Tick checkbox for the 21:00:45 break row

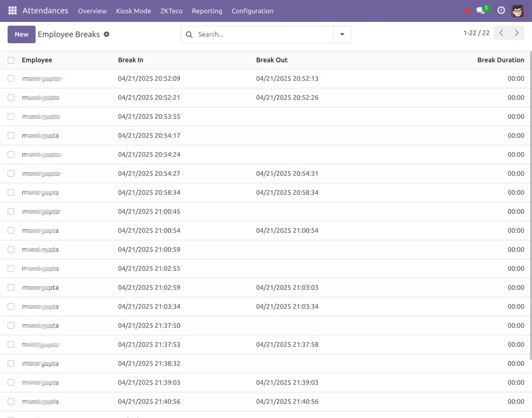tap(11, 211)
